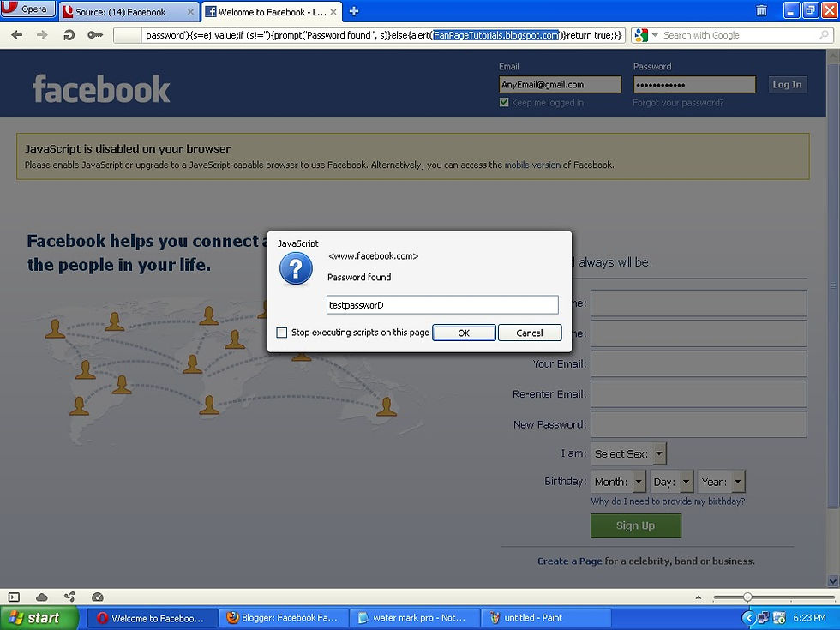Open the birthday Month dropdown
The width and height of the screenshot is (840, 630).
coord(619,482)
